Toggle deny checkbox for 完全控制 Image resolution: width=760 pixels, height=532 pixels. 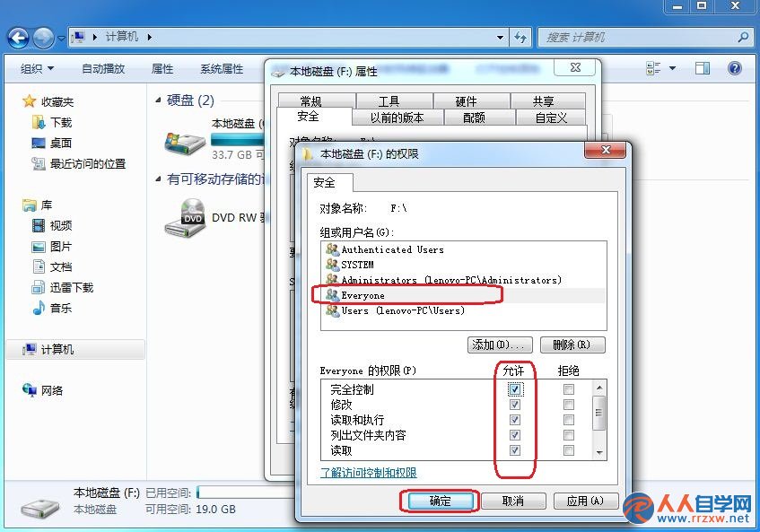pyautogui.click(x=569, y=389)
